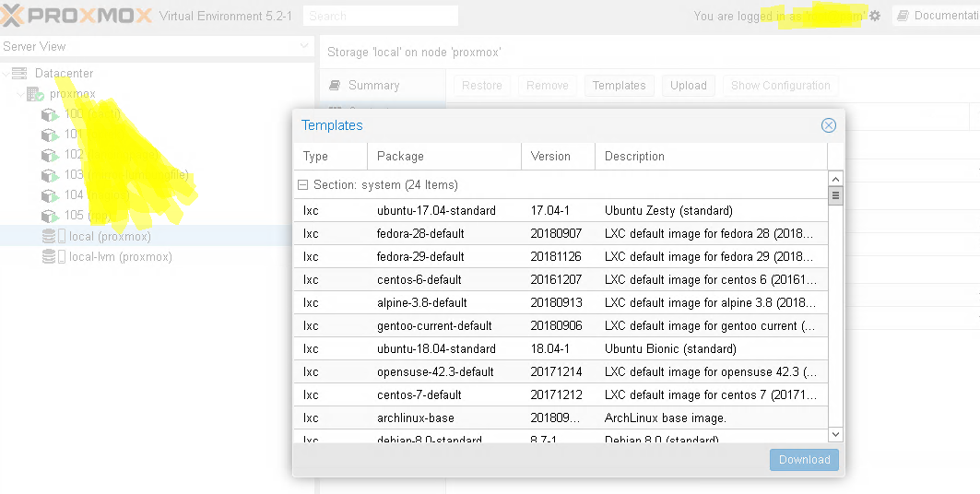Sort by the Package column header
The image size is (980, 494).
[x=444, y=156]
